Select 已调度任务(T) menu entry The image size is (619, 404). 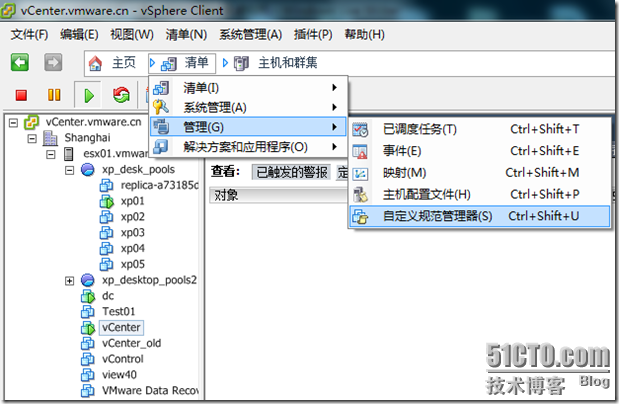(479, 130)
